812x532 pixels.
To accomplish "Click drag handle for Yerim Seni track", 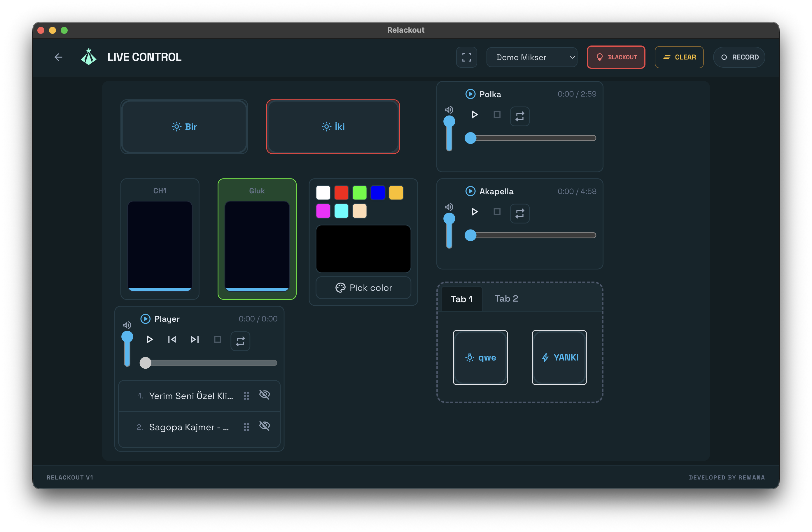I will [246, 396].
